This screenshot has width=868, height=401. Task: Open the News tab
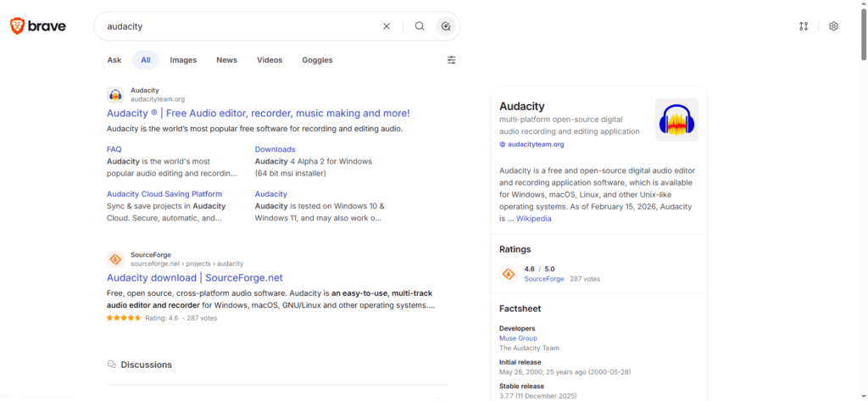click(x=226, y=60)
